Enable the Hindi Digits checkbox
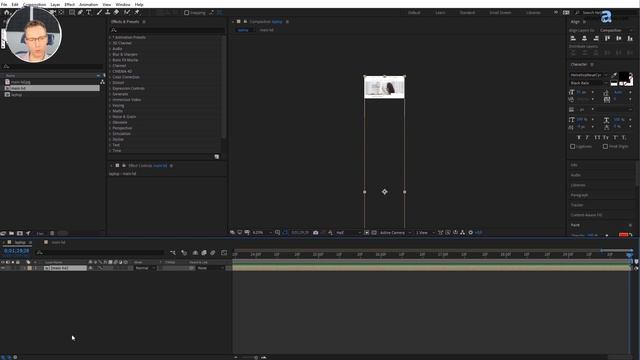 coord(605,147)
